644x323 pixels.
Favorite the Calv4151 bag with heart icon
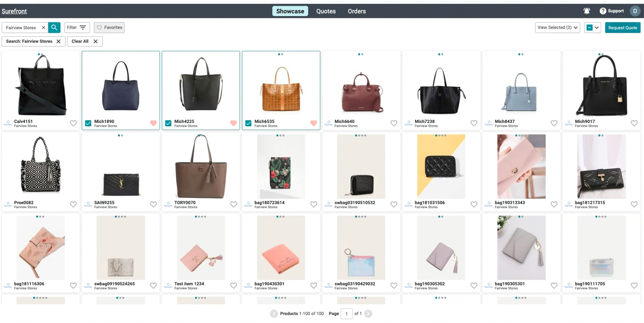pyautogui.click(x=73, y=123)
